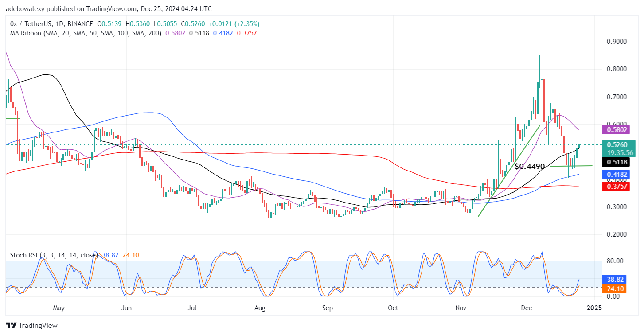The image size is (644, 335).
Task: Click the 0.00 Stoch RSI scale value
Action: [x=614, y=296]
